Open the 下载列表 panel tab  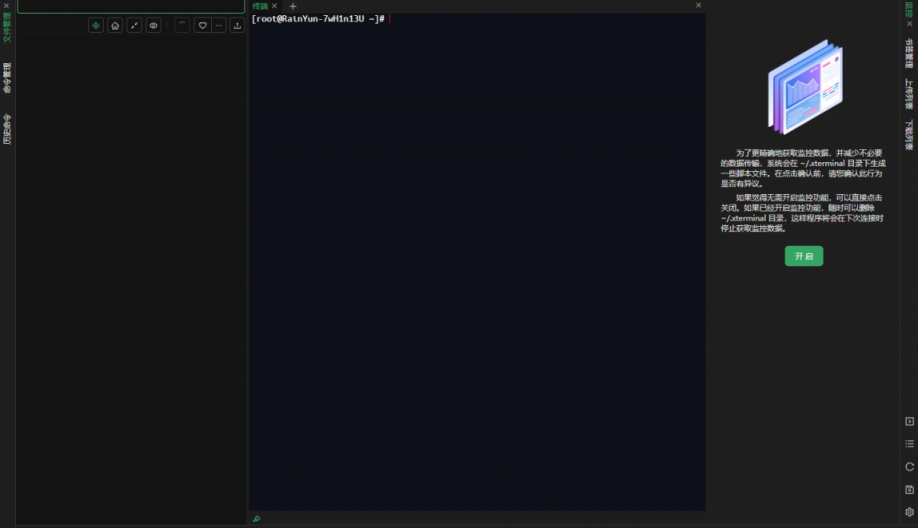coord(909,135)
